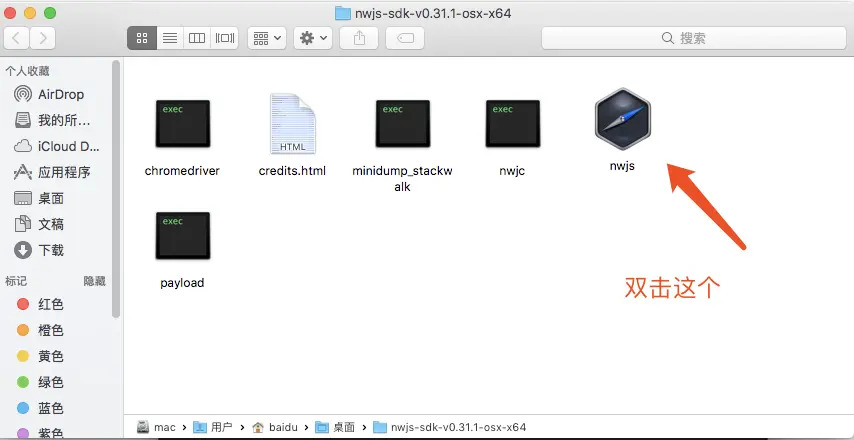Click 桌面 in the path bar
Screen dimensions: 854x440
click(x=334, y=427)
